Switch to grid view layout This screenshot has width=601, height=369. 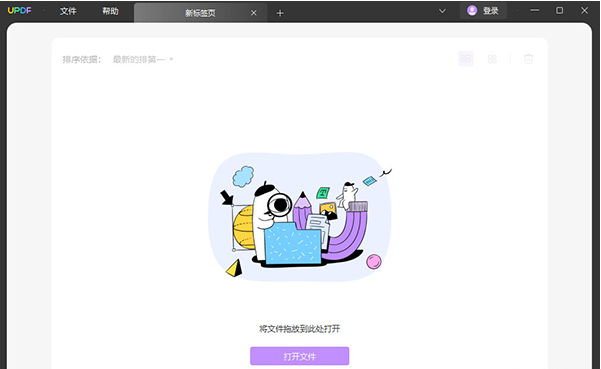(x=492, y=59)
